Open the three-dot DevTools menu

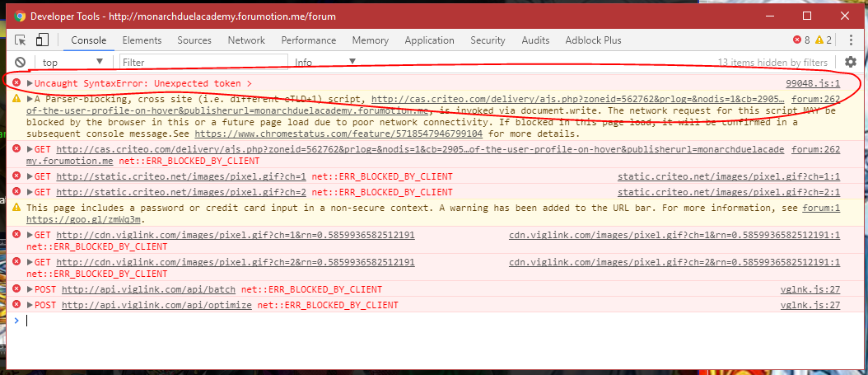(x=851, y=40)
